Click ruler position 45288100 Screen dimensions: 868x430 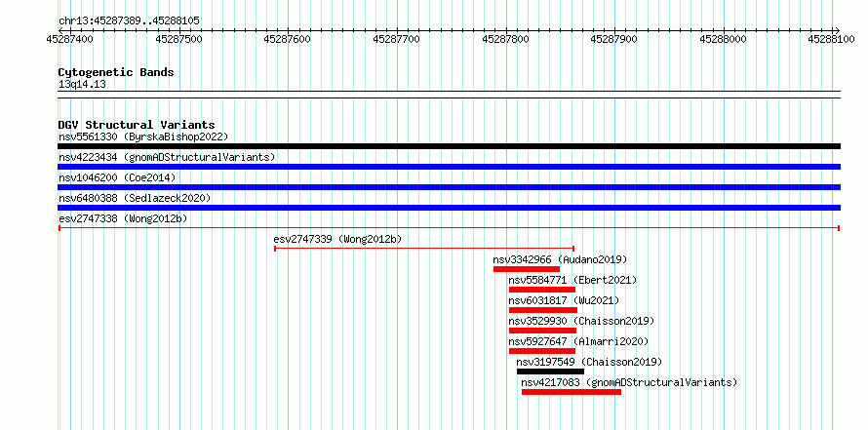[x=832, y=39]
